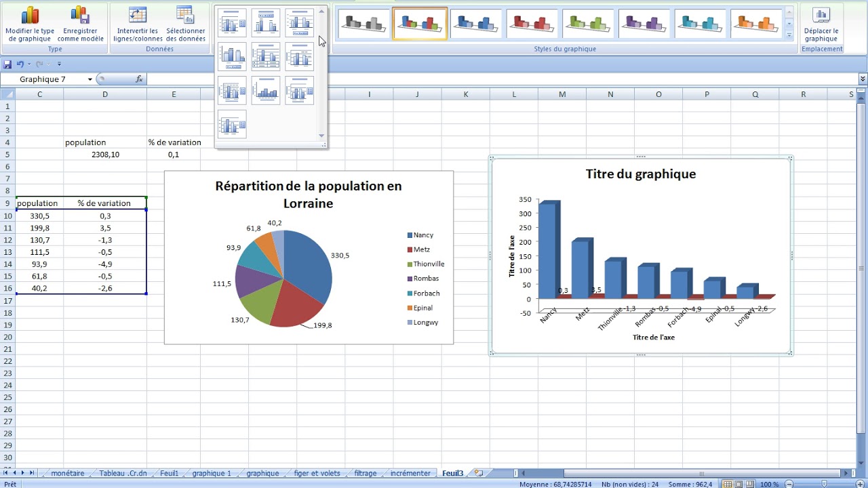This screenshot has width=868, height=488.
Task: Click the horizontal scrollbar thumb
Action: (702, 473)
